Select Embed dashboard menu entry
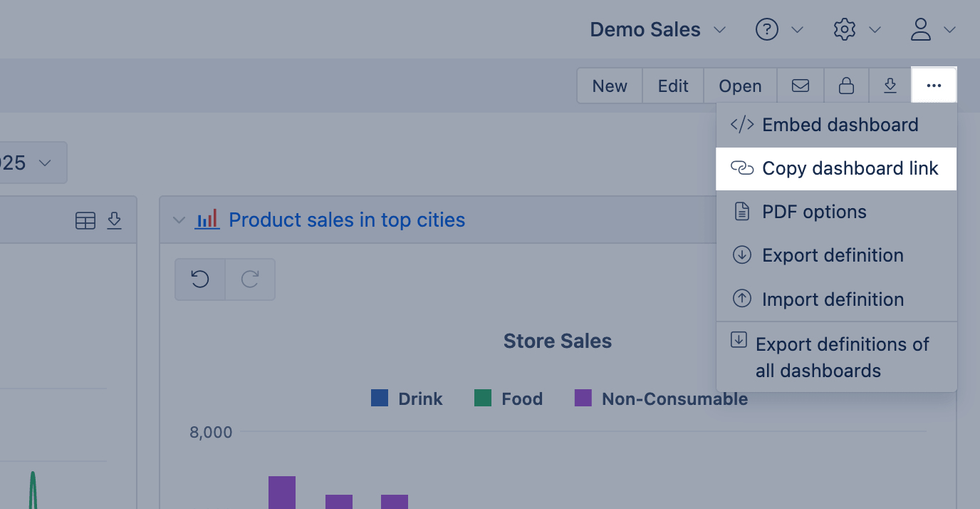The height and width of the screenshot is (509, 980). [x=836, y=125]
